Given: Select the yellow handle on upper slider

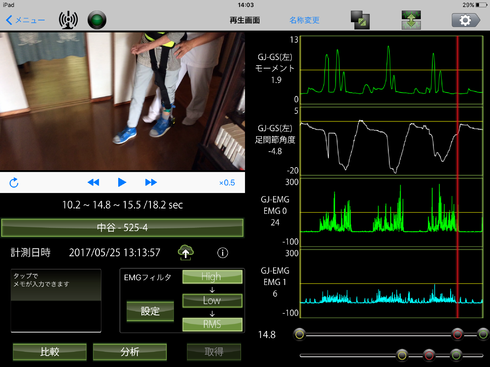Looking at the screenshot, I should 299,334.
